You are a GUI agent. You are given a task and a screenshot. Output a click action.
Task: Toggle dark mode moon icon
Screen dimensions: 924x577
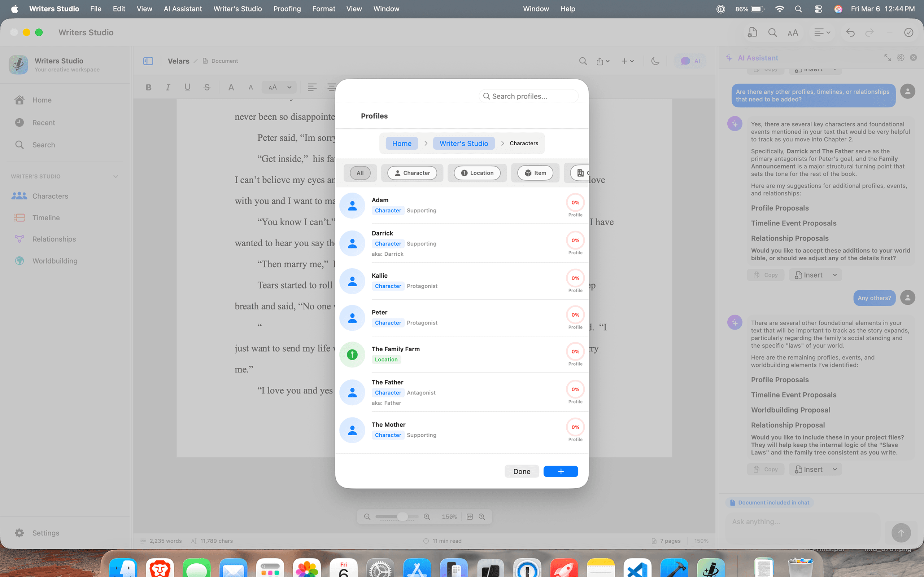coord(655,61)
